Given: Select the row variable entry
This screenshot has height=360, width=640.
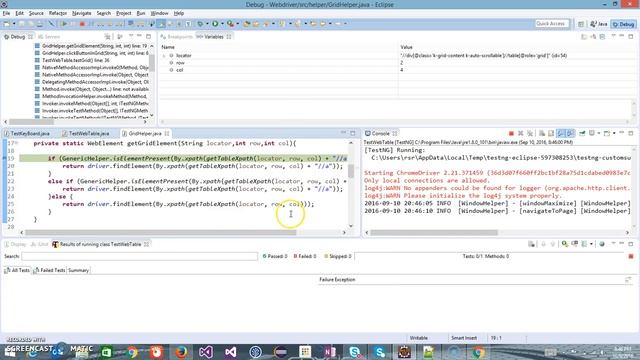Looking at the screenshot, I should point(180,63).
